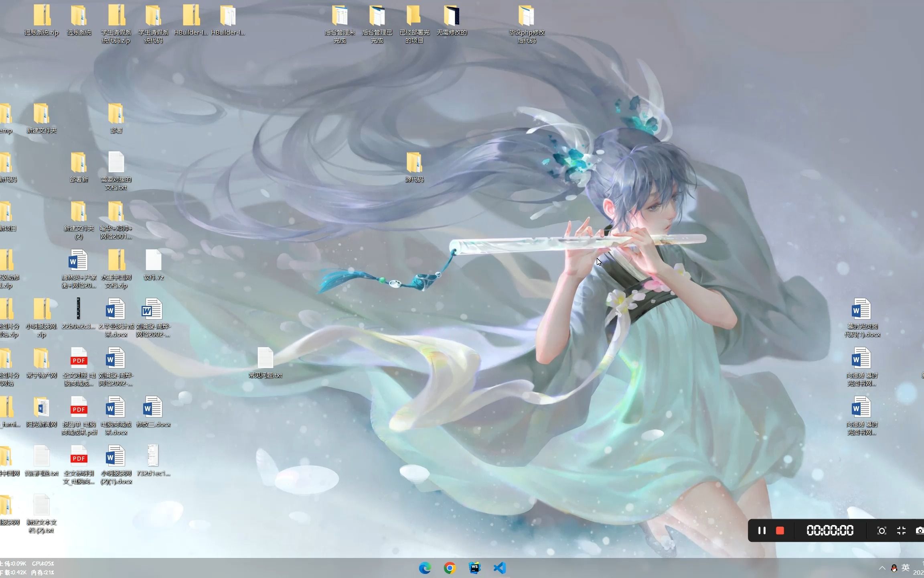Select the 常宁特产网 folder
This screenshot has width=924, height=578.
tap(41, 363)
